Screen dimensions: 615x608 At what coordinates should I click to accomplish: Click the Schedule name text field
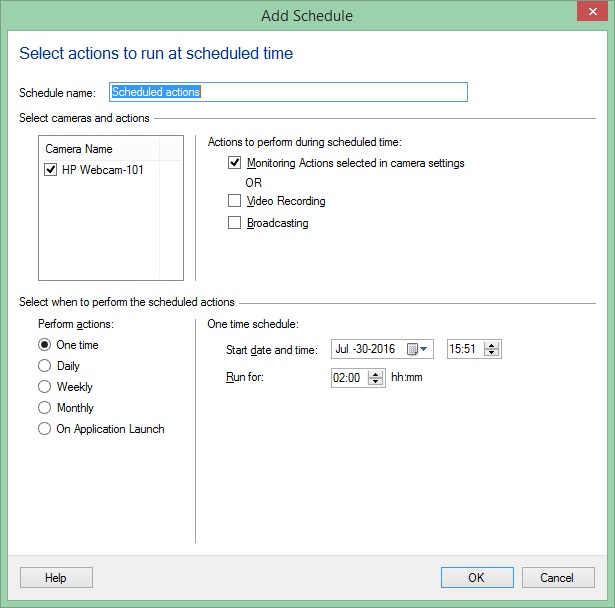pyautogui.click(x=288, y=92)
